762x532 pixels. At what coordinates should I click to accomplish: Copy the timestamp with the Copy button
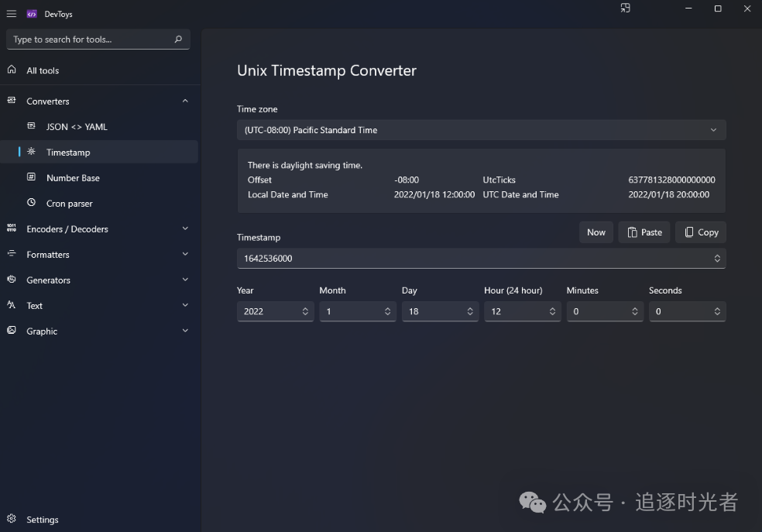pyautogui.click(x=701, y=232)
